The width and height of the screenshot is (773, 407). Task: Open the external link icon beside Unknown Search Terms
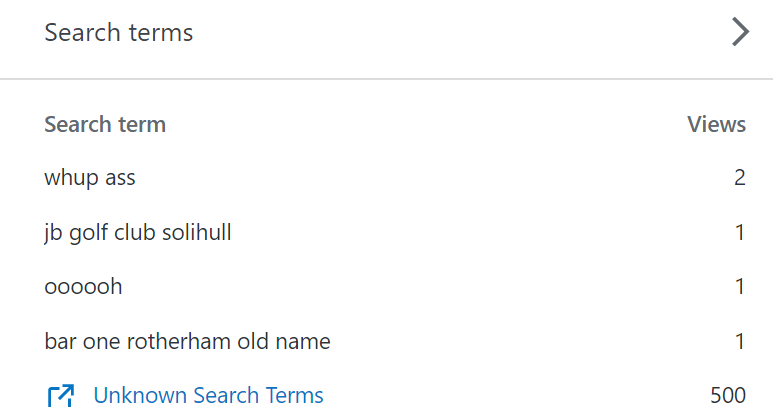coord(60,396)
